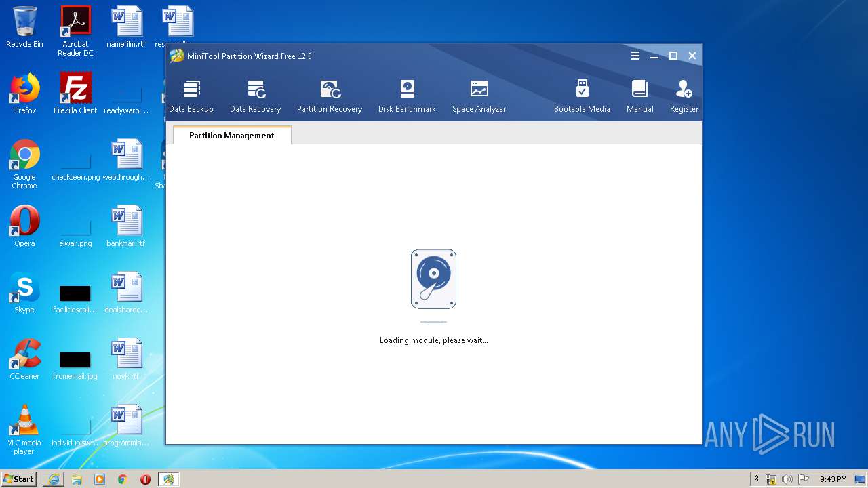
Task: Click the 9:43 PM clock
Action: click(833, 479)
